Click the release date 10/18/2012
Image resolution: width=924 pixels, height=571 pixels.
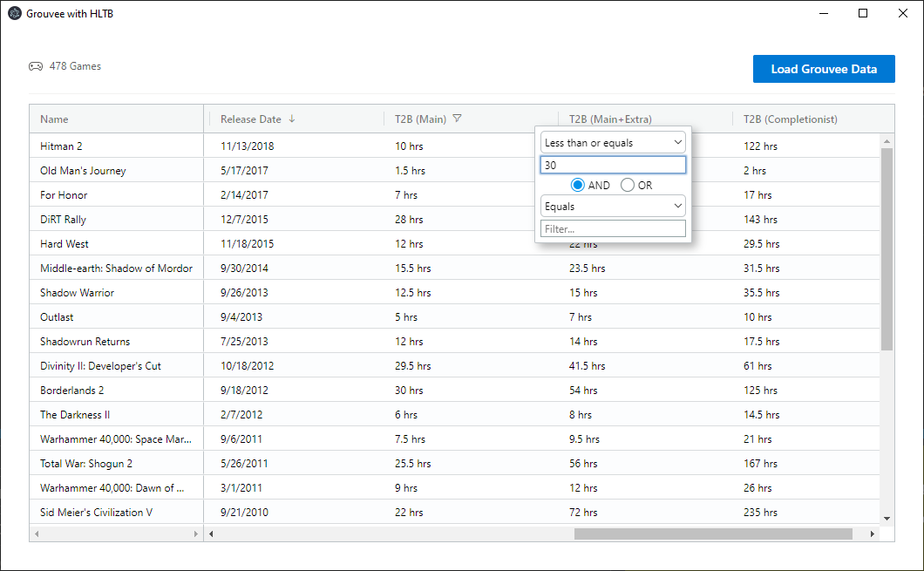click(x=247, y=366)
